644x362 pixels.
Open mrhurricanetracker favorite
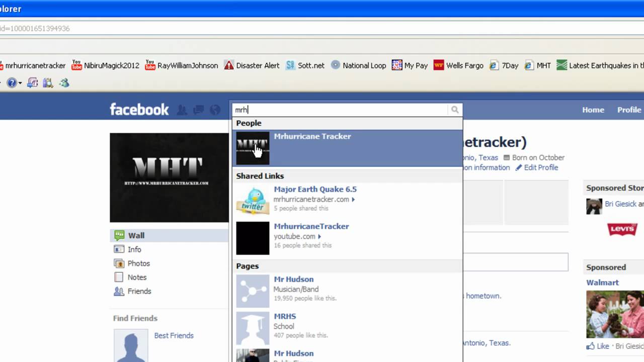coord(33,65)
